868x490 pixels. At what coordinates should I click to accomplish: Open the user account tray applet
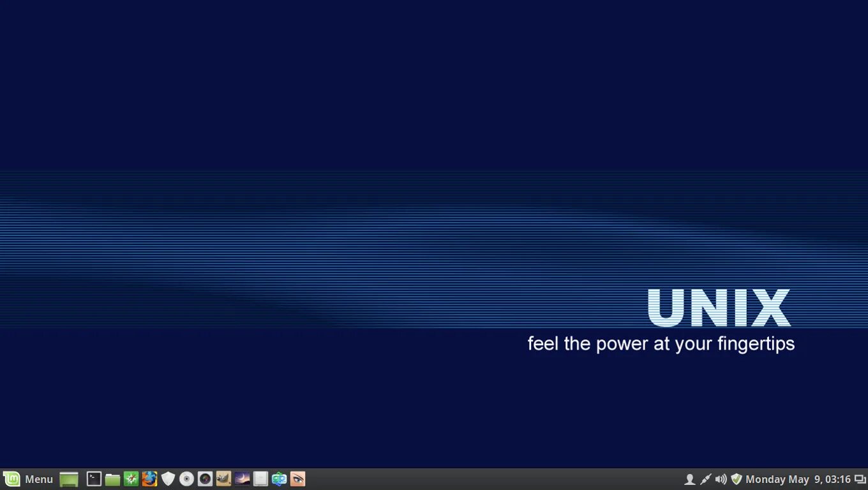pyautogui.click(x=689, y=479)
